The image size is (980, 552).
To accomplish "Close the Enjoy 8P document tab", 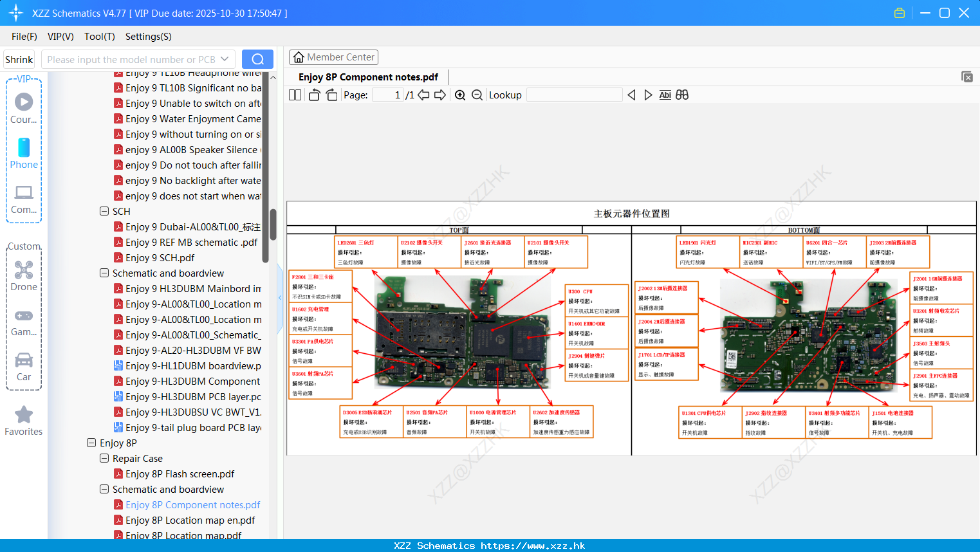I will pyautogui.click(x=966, y=77).
